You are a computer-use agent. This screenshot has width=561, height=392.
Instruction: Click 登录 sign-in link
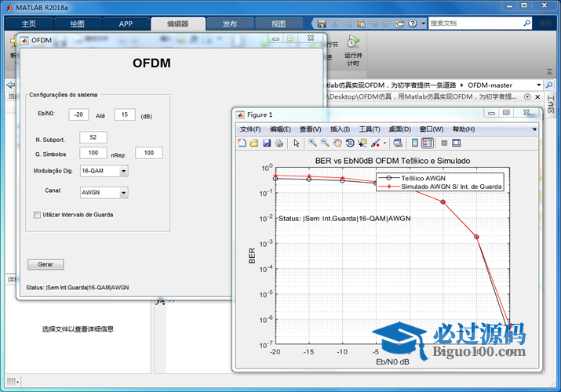coord(545,24)
